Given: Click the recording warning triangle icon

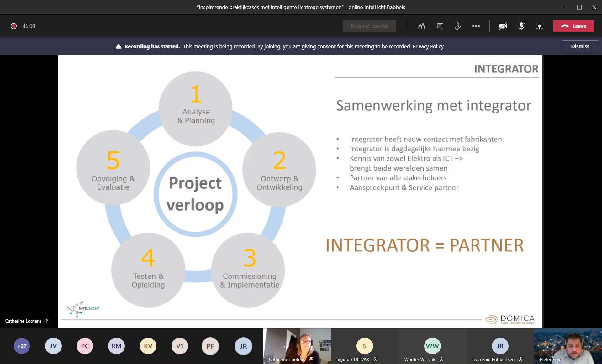Looking at the screenshot, I should [x=119, y=46].
